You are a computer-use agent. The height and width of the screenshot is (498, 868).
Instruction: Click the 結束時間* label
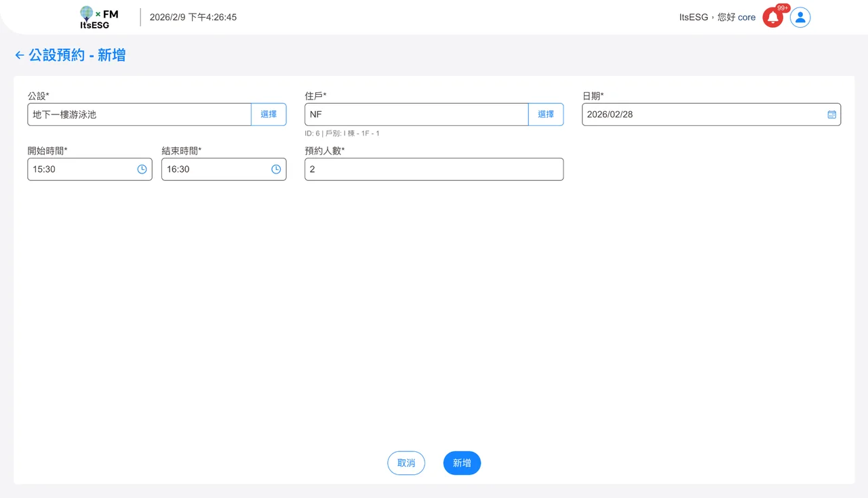tap(182, 151)
